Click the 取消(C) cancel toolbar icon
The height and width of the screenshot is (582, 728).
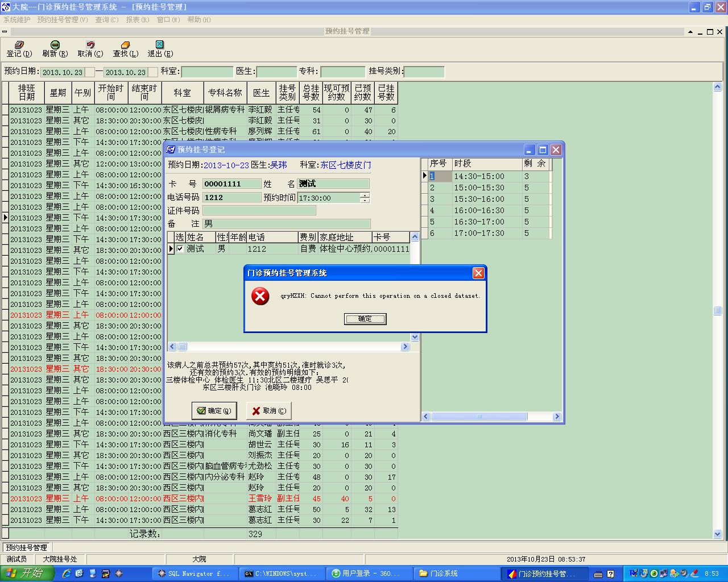pyautogui.click(x=90, y=44)
